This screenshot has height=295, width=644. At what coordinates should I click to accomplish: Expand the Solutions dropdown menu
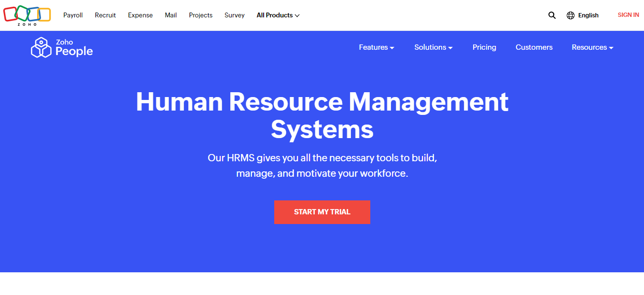tap(434, 47)
